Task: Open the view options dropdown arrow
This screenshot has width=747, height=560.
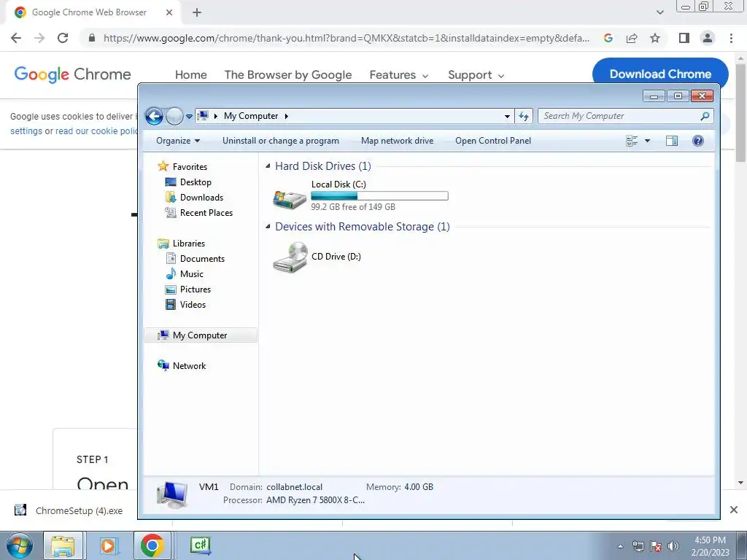Action: (647, 141)
